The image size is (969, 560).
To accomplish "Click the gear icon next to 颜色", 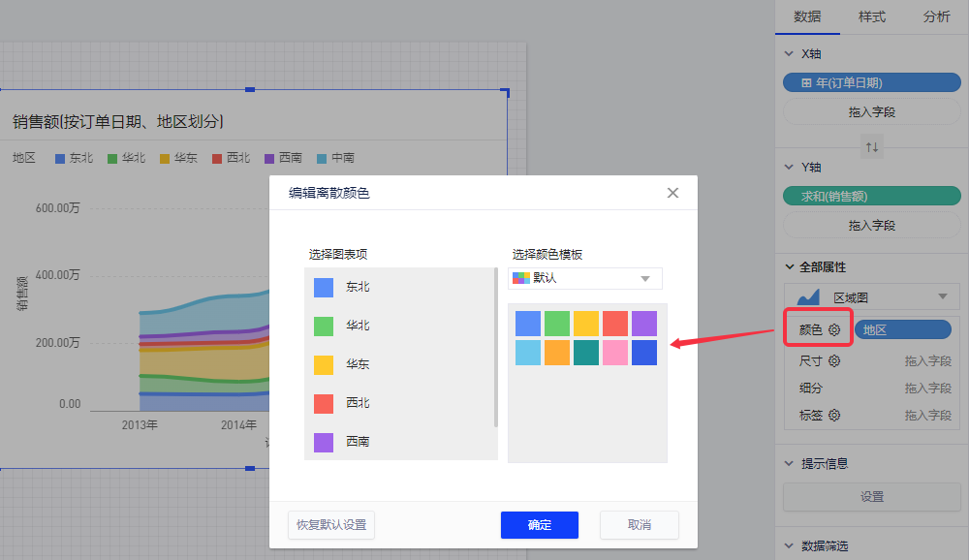I will click(833, 330).
